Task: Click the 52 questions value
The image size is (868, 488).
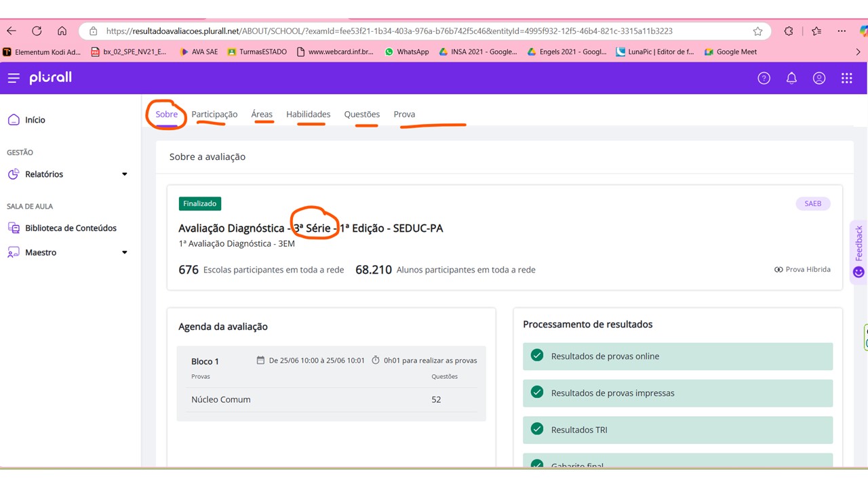Action: point(436,399)
